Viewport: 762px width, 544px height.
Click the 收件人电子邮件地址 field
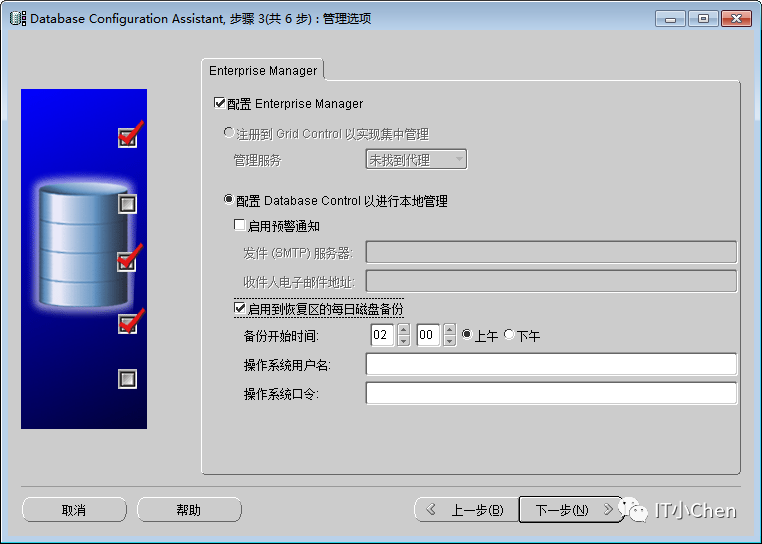[x=551, y=281]
